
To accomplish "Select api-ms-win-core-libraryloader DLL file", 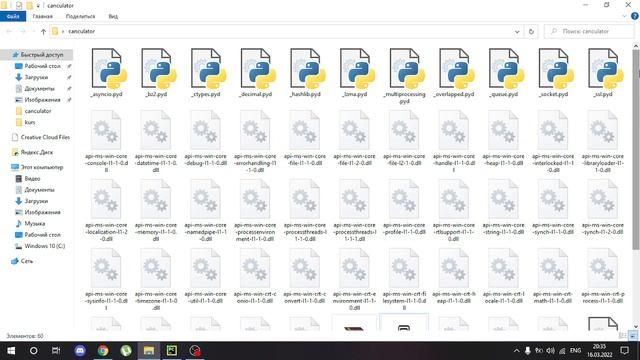I will [x=603, y=141].
